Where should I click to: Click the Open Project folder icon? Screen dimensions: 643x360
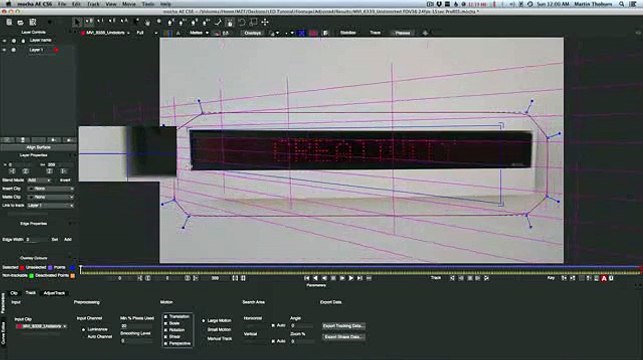[x=21, y=22]
